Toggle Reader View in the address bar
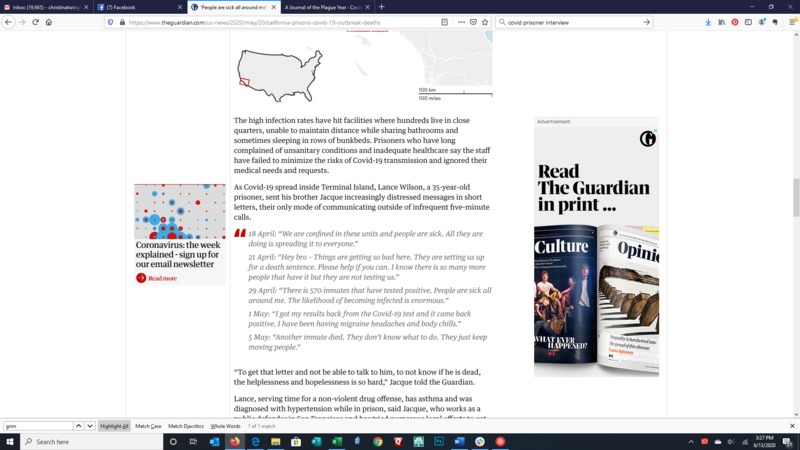800x450 pixels. click(445, 22)
